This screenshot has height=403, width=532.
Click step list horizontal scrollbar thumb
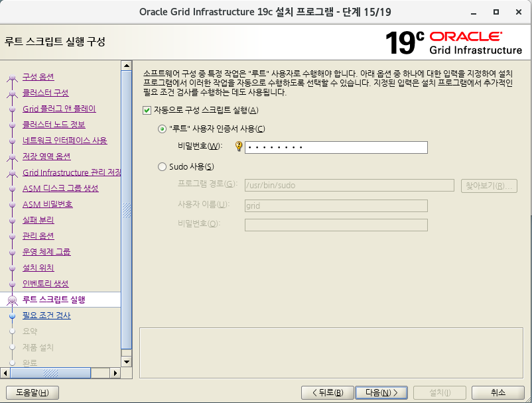[x=50, y=373]
